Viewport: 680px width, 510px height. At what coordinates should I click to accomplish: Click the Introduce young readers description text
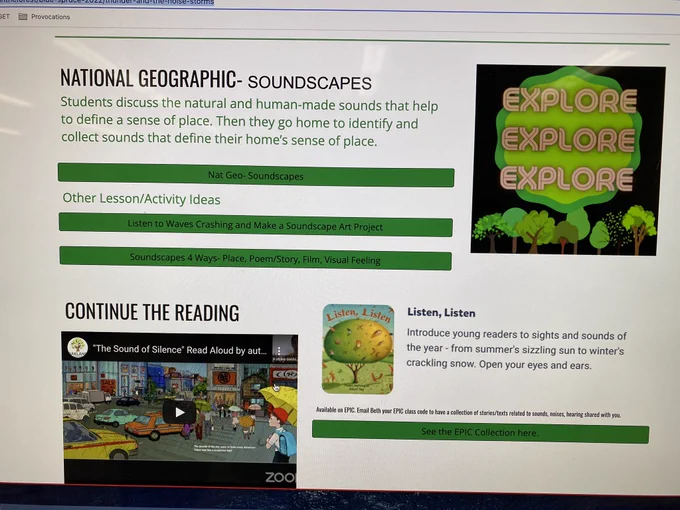(516, 350)
